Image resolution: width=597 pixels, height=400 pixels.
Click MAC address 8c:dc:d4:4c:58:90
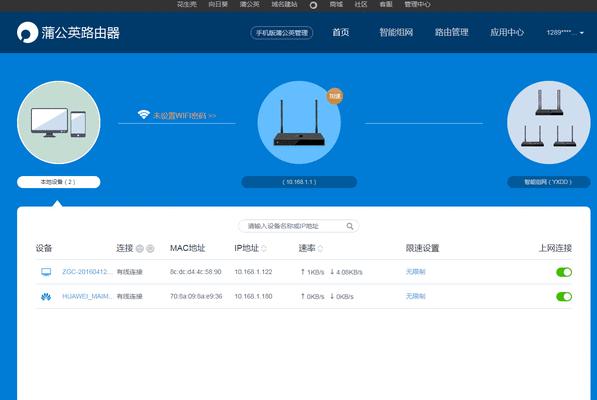[196, 272]
